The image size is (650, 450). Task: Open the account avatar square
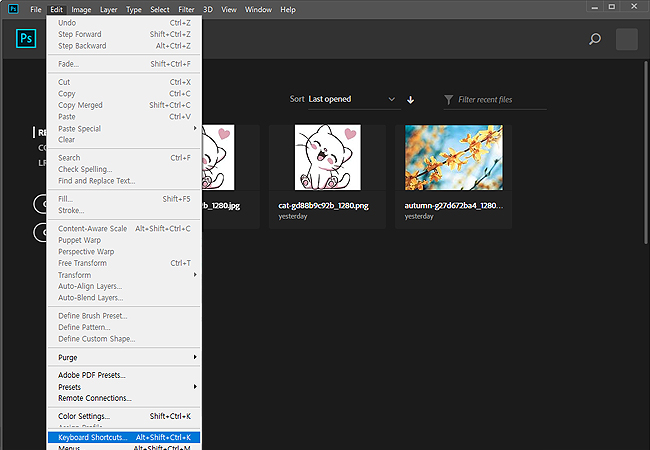coord(627,39)
